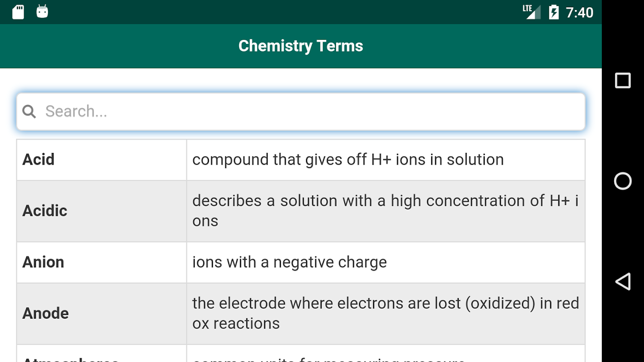This screenshot has height=362, width=644.
Task: Select the Anion term cell
Action: (101, 262)
